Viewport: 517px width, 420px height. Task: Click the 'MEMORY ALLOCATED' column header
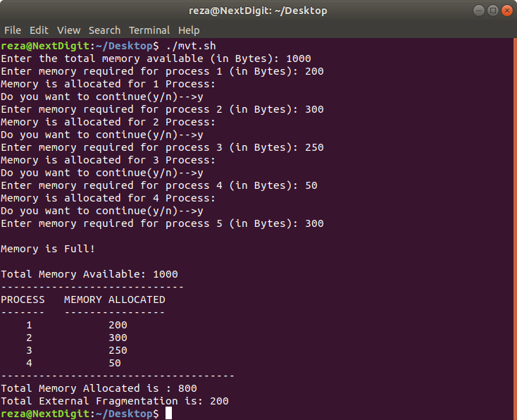point(115,299)
